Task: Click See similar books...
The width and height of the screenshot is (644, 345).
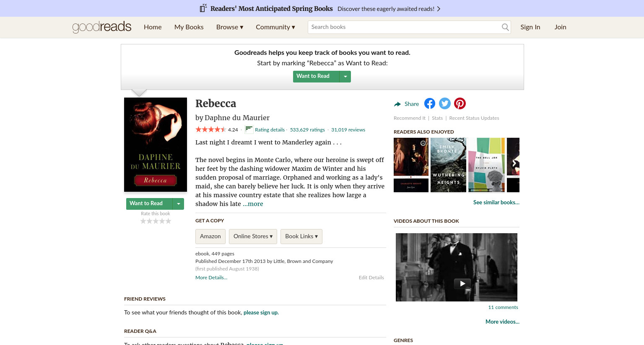Action: coord(496,202)
